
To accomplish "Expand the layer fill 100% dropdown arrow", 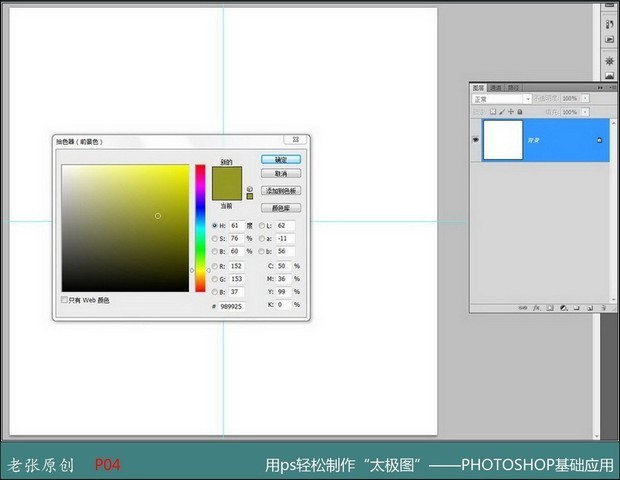I will [x=585, y=110].
